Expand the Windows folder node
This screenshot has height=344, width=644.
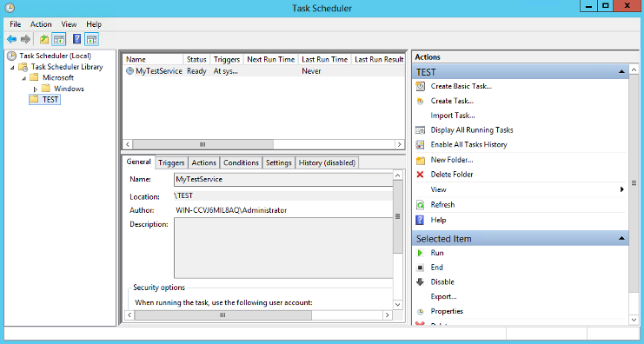pyautogui.click(x=36, y=89)
